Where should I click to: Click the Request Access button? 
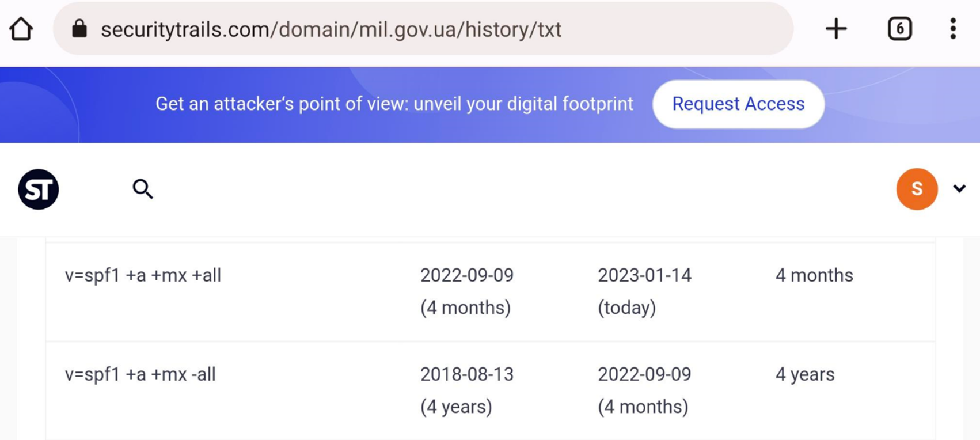(x=738, y=104)
